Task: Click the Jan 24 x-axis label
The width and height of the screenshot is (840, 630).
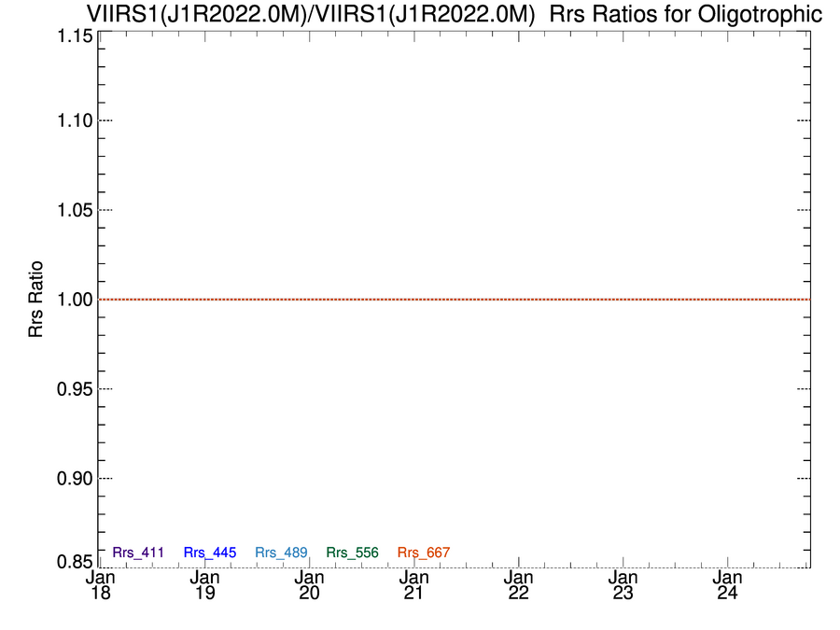Action: [727, 585]
